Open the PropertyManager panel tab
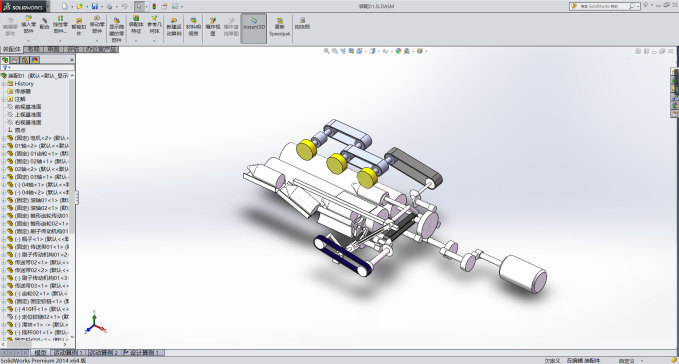Image resolution: width=679 pixels, height=364 pixels. tap(15, 60)
